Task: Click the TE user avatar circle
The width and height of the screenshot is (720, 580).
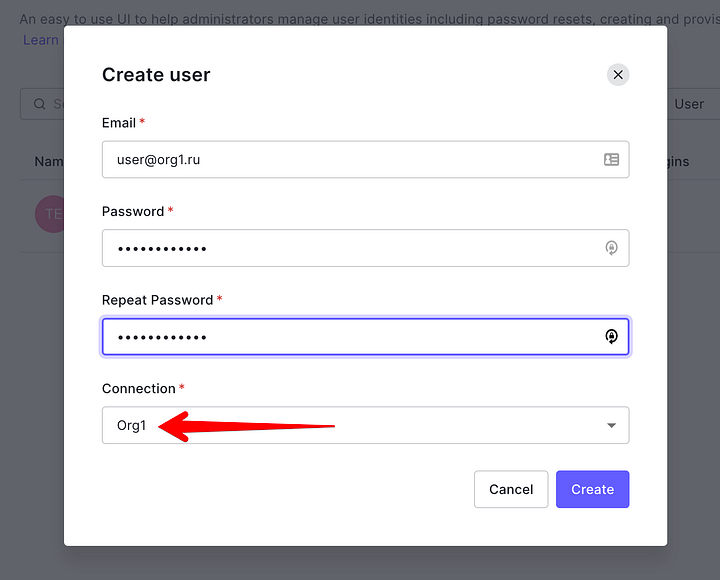Action: point(50,214)
